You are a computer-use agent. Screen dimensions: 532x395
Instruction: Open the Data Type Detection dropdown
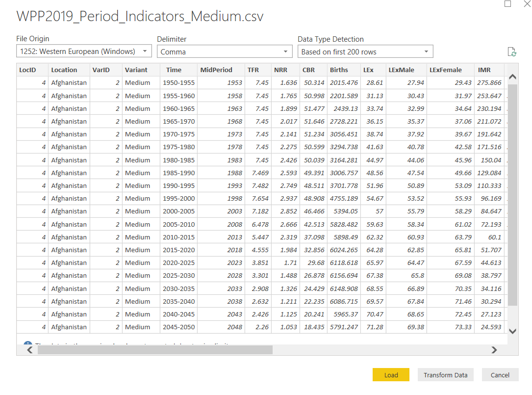365,52
